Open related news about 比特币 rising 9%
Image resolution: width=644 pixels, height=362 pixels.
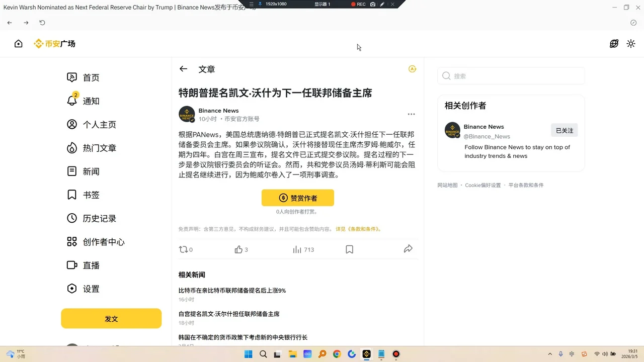coord(232,291)
